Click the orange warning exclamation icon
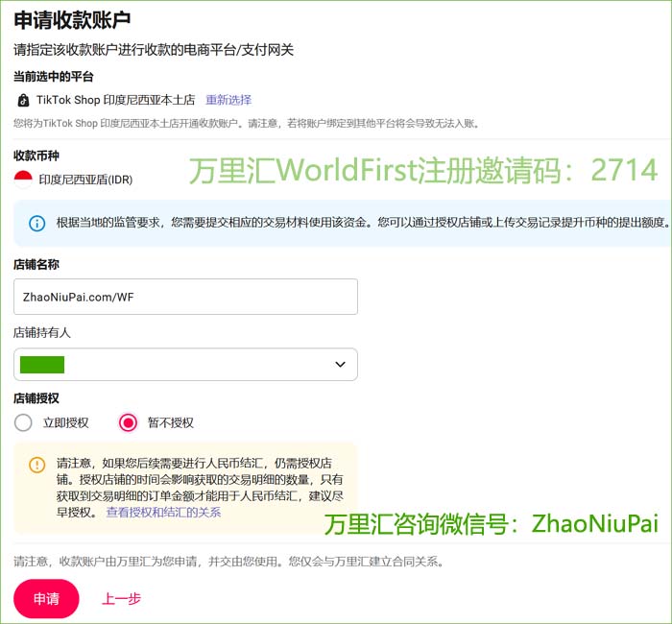 coord(36,465)
